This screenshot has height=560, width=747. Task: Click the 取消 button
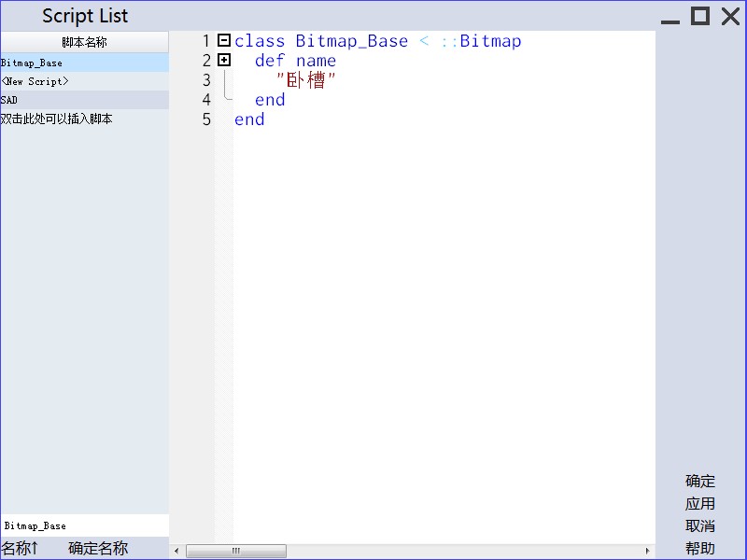pos(699,525)
